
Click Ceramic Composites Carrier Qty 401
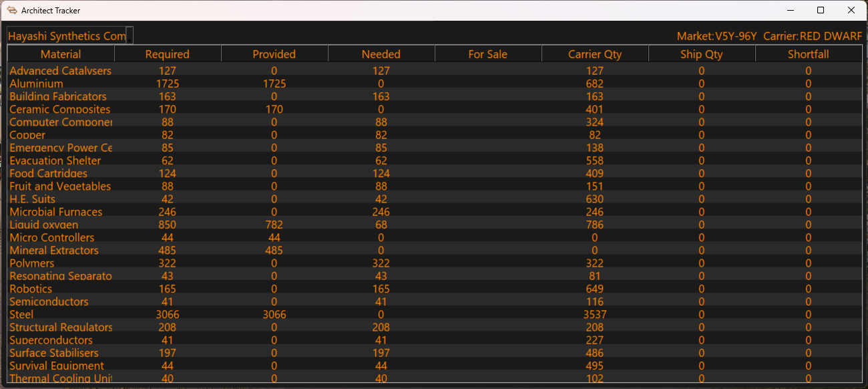tap(595, 109)
